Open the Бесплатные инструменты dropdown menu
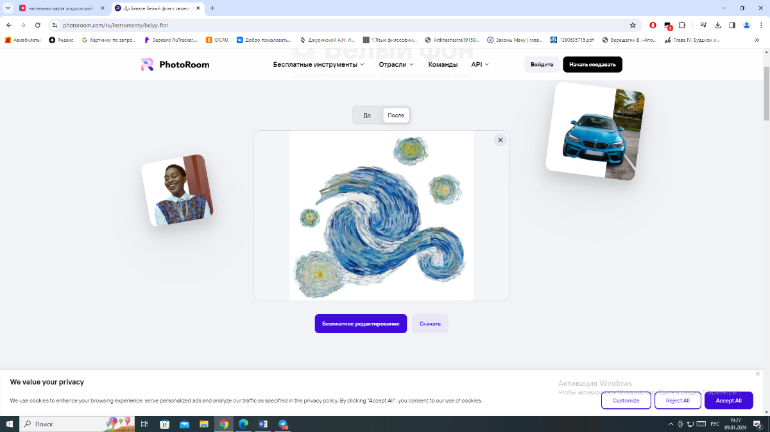770x432 pixels. click(x=318, y=64)
